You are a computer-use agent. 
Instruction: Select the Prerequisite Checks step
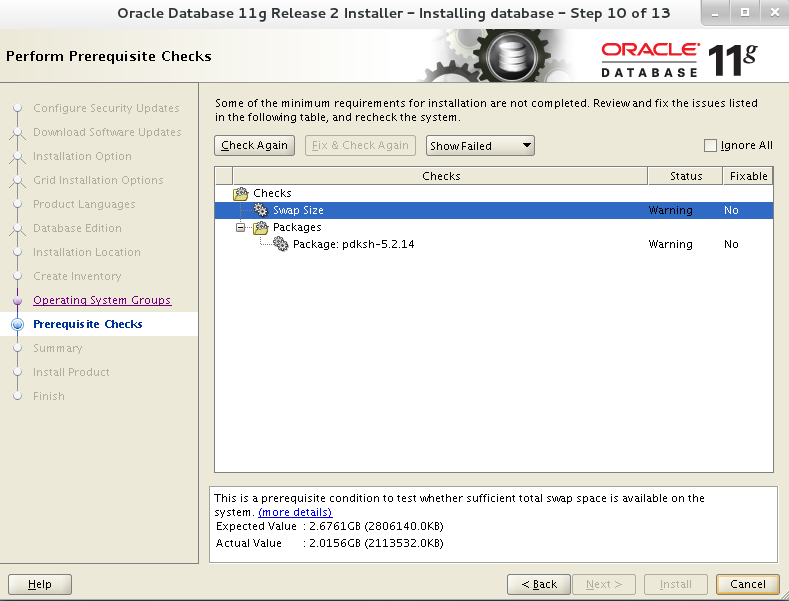point(88,324)
